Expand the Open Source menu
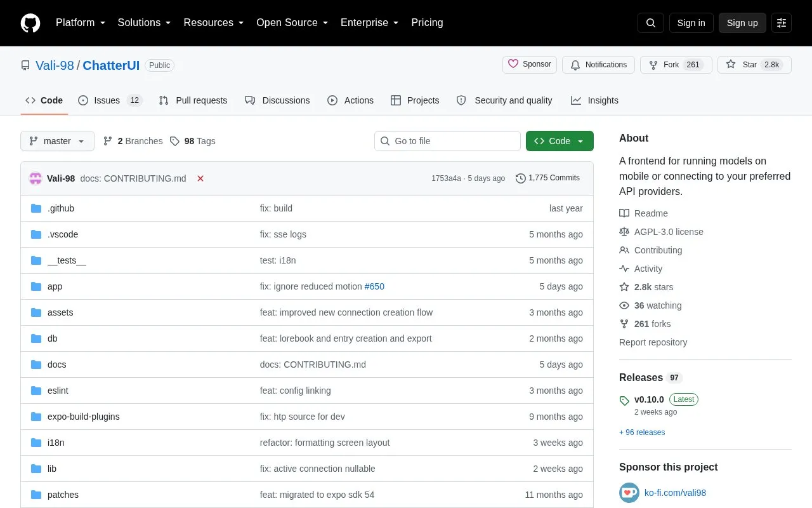812x508 pixels. pos(292,23)
